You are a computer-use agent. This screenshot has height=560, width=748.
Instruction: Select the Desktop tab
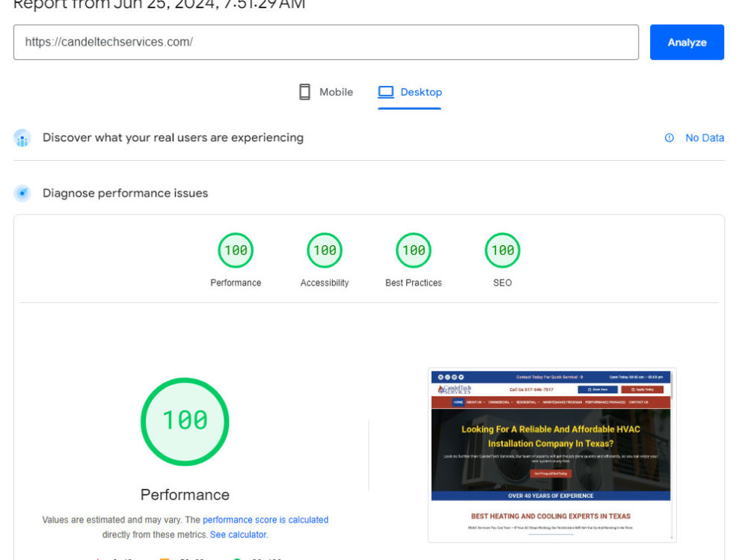410,92
